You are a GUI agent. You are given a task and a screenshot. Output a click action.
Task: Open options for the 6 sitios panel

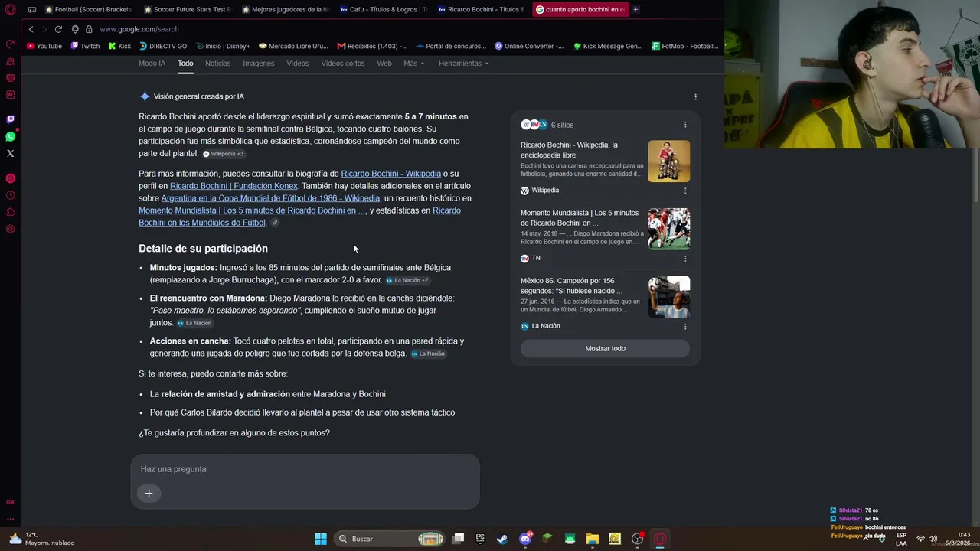click(685, 125)
